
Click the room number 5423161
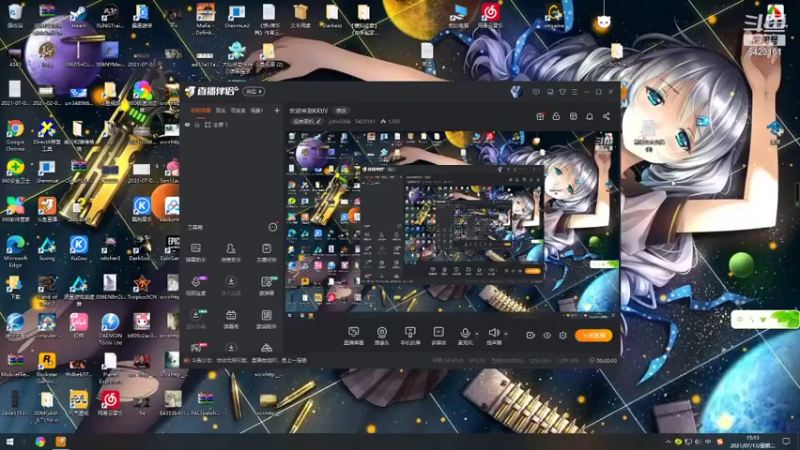click(365, 121)
